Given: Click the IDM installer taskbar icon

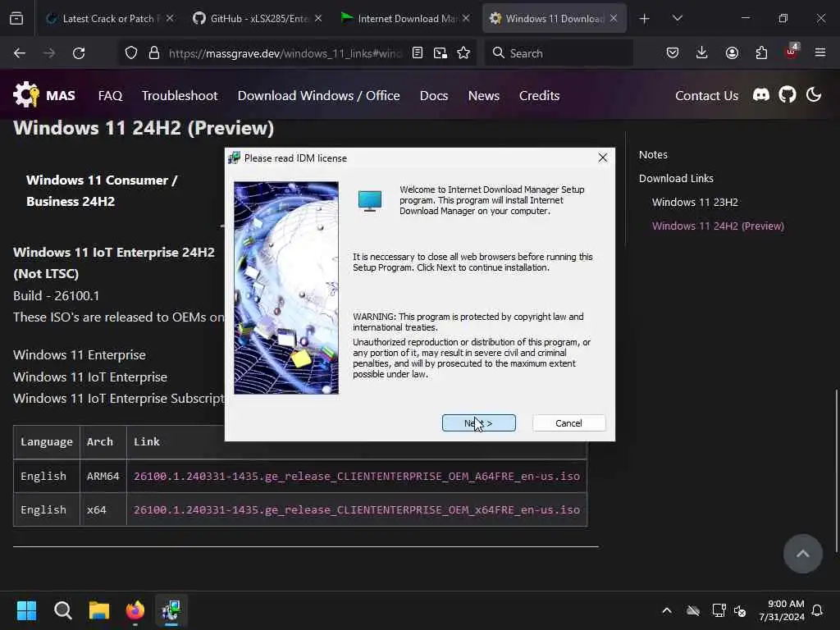Looking at the screenshot, I should click(x=171, y=610).
